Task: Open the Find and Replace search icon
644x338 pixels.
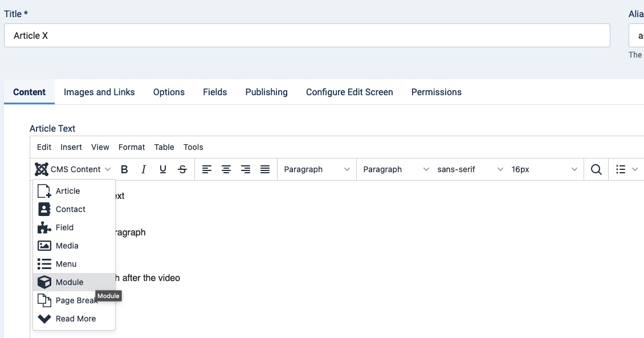Action: pyautogui.click(x=596, y=169)
